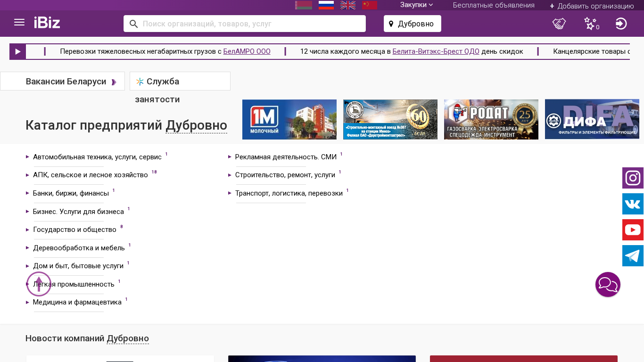Open the Дубровно city selector
This screenshot has height=362, width=644.
point(413,24)
